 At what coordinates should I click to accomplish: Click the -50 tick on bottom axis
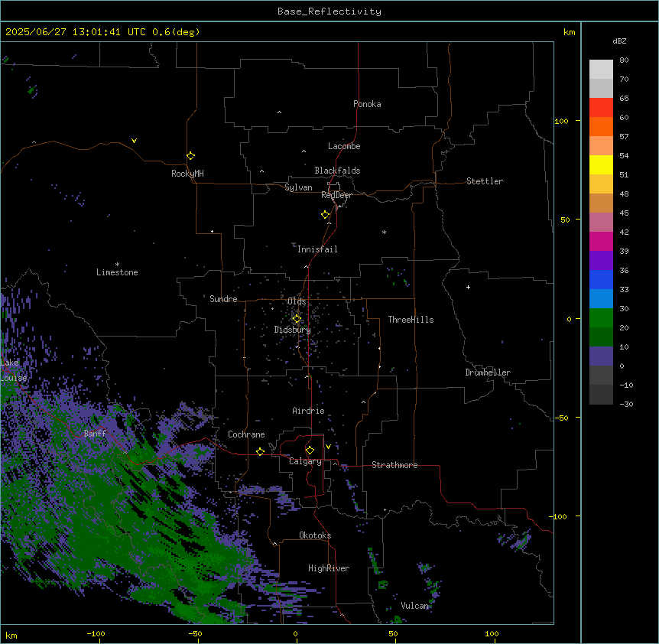[195, 633]
